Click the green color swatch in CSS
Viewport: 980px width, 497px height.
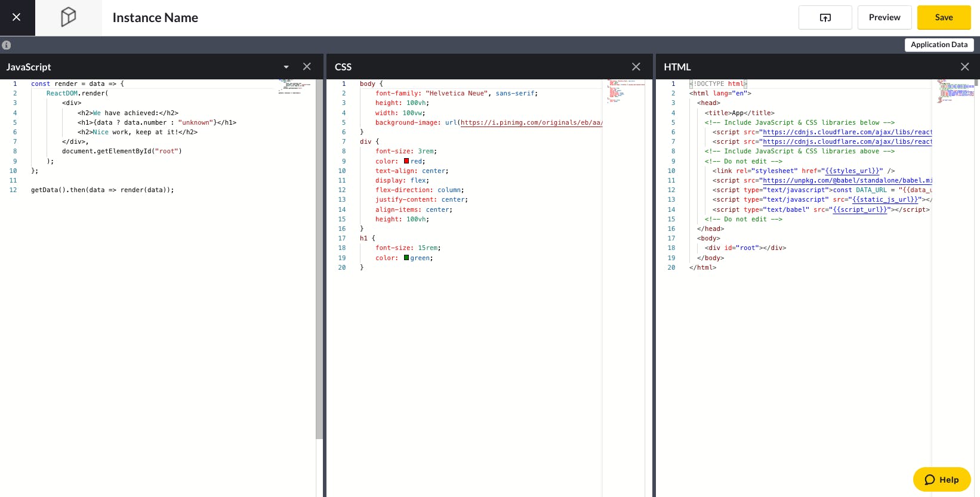pos(406,258)
